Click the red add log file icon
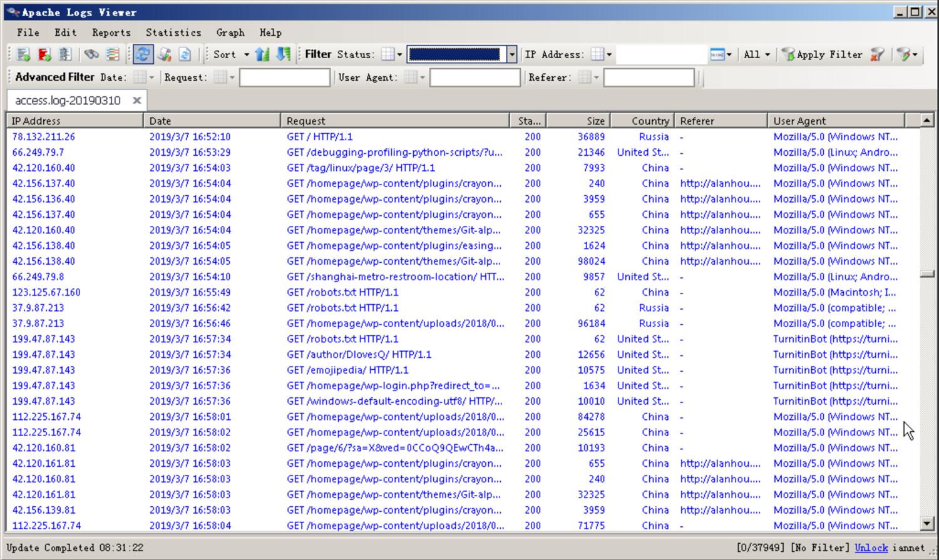939x560 pixels. point(44,54)
